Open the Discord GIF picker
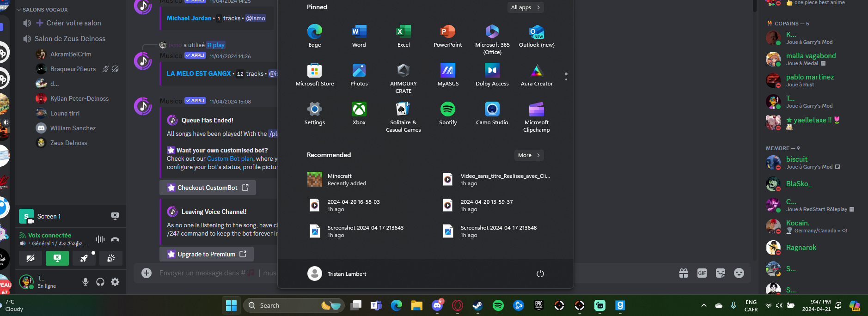Viewport: 868px width, 316px height. click(x=702, y=273)
